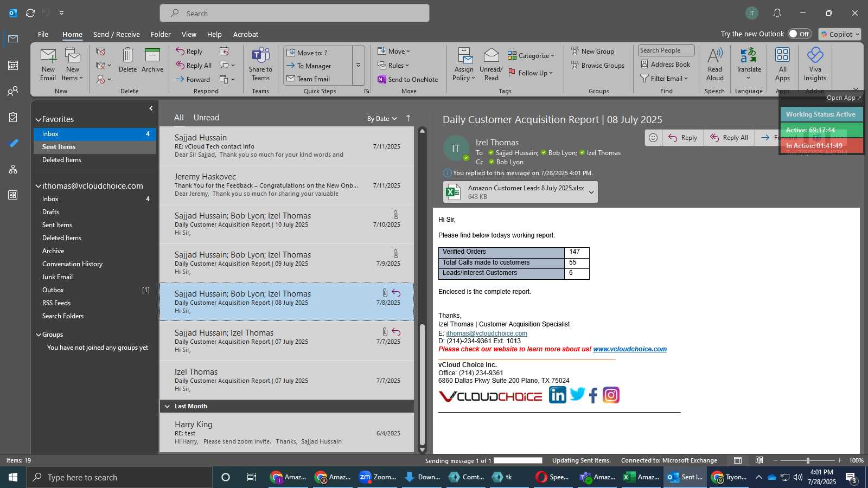Click Reply in the ribbon
The width and height of the screenshot is (868, 488).
click(189, 52)
